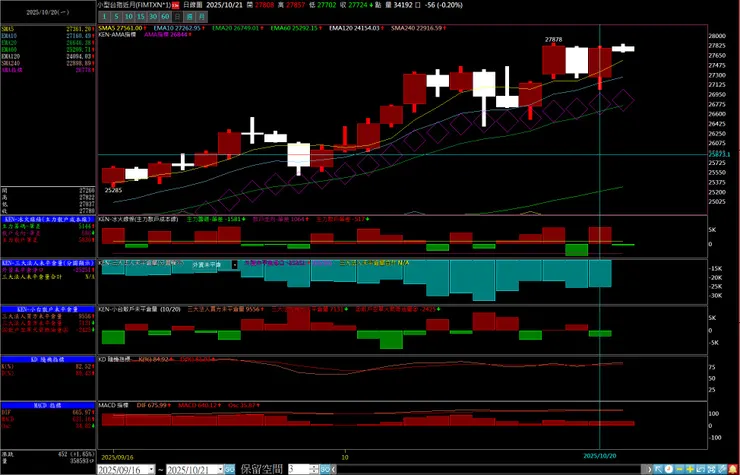The height and width of the screenshot is (475, 740).
Task: Click the 27878 high price label
Action: [553, 40]
